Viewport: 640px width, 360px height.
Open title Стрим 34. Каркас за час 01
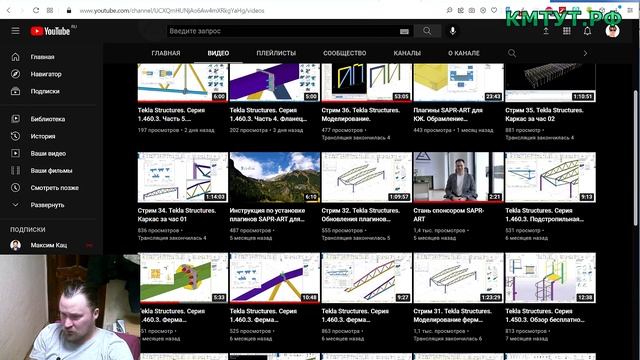coord(177,215)
